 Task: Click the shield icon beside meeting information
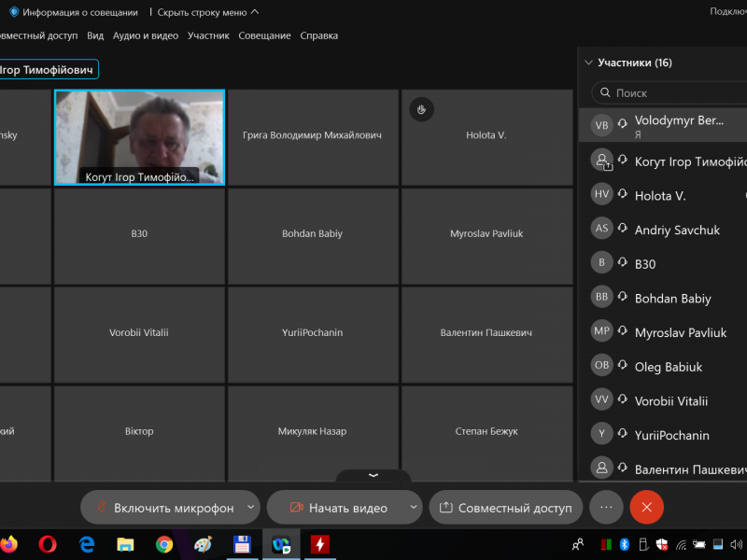point(14,12)
